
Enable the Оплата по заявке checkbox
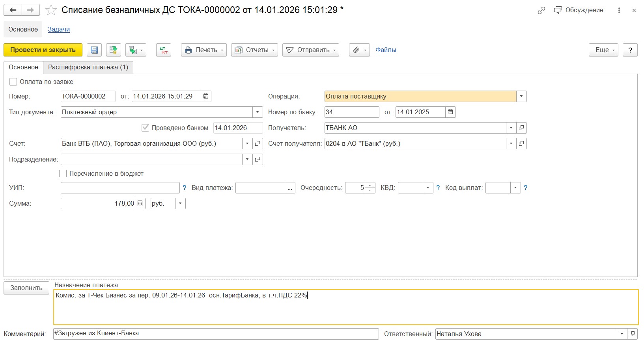click(x=13, y=82)
